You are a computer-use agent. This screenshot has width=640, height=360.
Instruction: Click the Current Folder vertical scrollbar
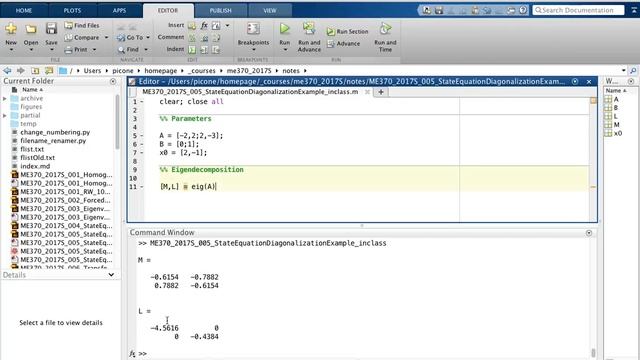point(117,122)
